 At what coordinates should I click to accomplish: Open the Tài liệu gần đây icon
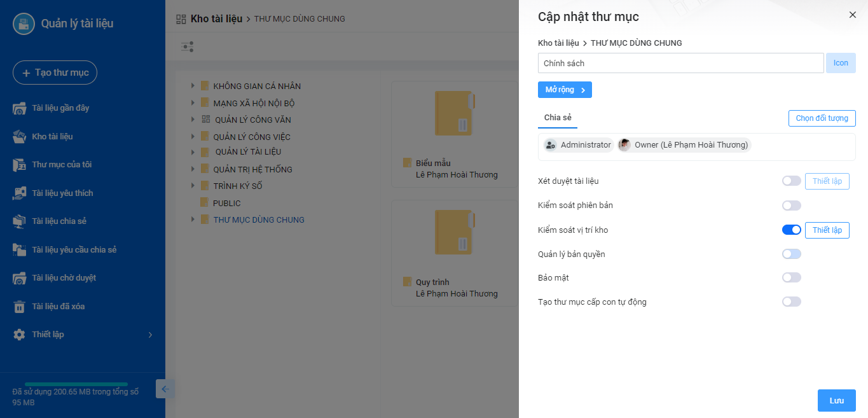[20, 108]
